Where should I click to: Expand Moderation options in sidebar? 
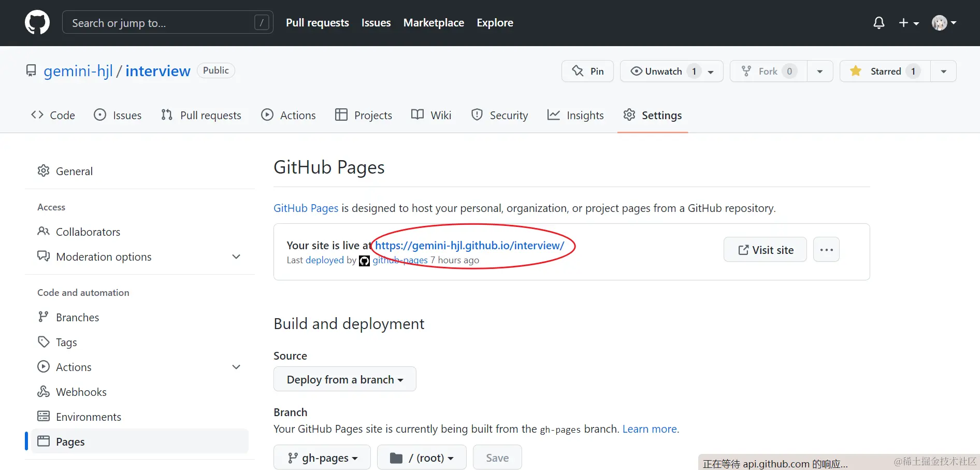coord(236,257)
